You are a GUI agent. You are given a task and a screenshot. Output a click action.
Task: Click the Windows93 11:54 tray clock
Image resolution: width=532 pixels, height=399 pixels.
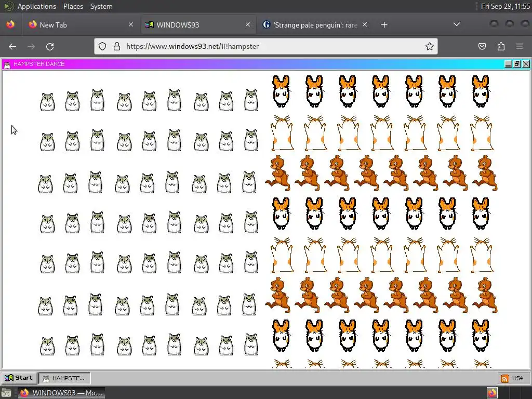tap(517, 378)
